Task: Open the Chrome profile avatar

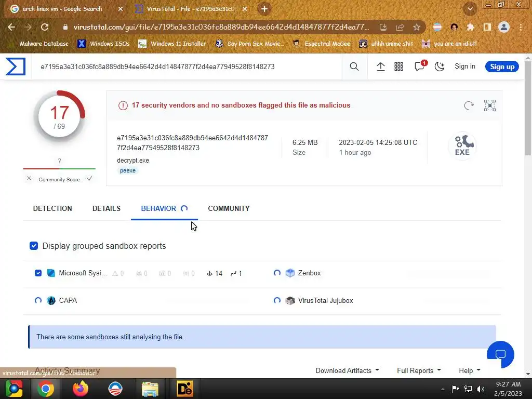Action: click(x=504, y=27)
